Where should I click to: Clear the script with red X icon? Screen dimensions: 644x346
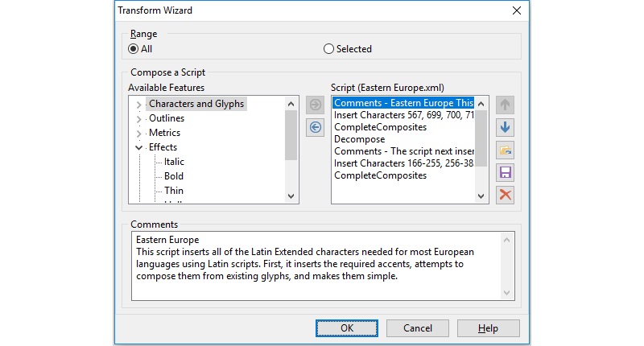[505, 195]
